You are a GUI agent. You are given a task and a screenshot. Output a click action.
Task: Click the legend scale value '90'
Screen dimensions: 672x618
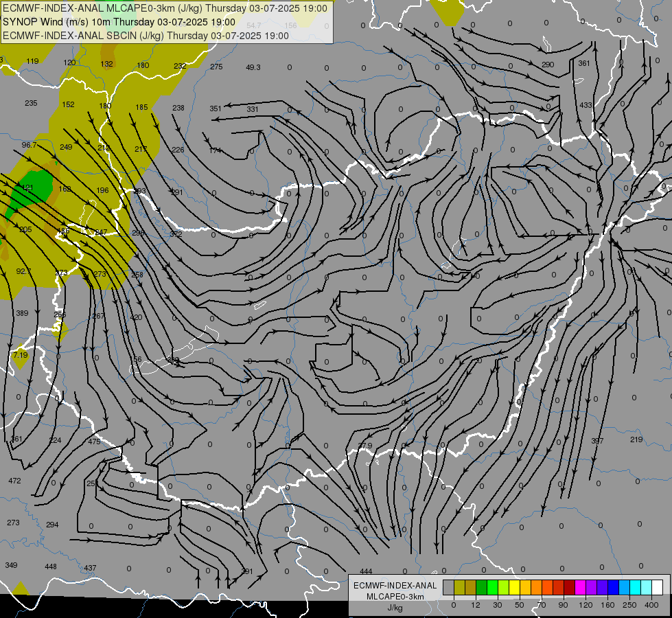tap(563, 605)
